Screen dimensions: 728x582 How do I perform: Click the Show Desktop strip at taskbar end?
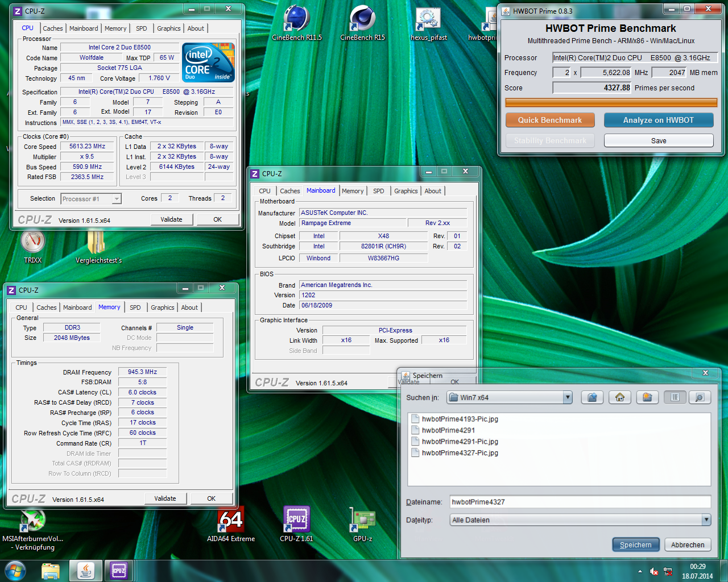click(723, 571)
